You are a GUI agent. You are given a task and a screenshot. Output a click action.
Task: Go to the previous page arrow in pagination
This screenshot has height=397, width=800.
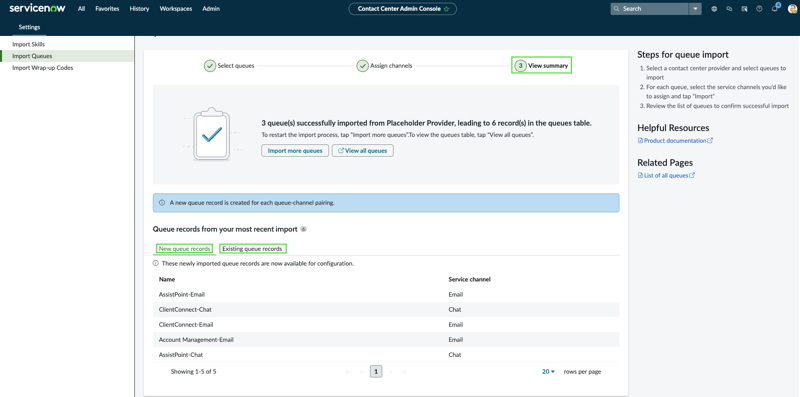(x=362, y=371)
